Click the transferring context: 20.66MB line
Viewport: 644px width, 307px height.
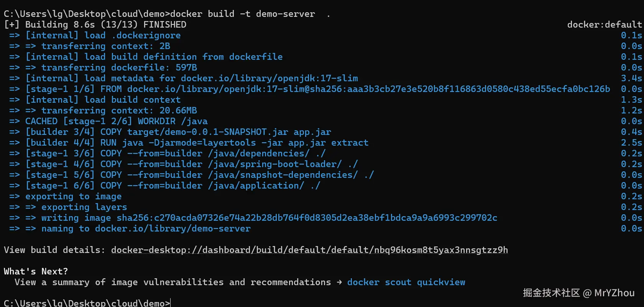click(119, 111)
